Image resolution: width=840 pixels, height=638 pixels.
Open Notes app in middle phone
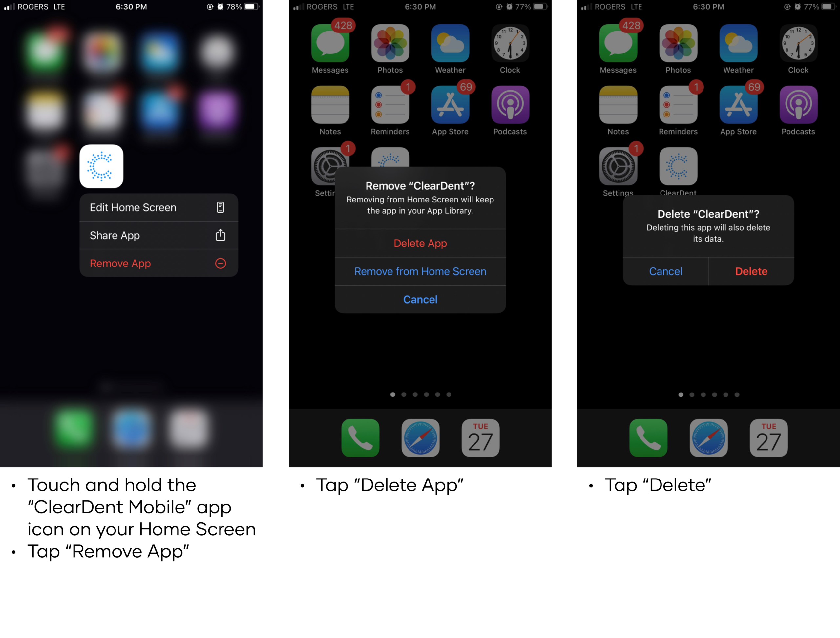(x=330, y=105)
